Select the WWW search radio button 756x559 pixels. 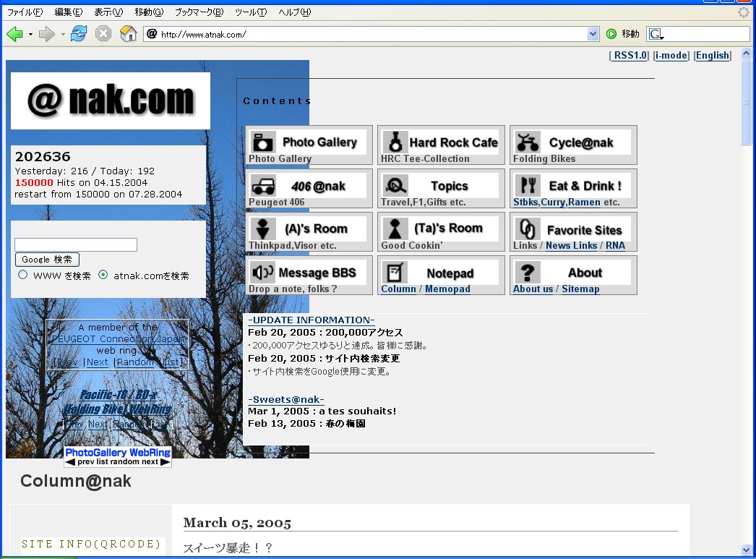tap(22, 275)
